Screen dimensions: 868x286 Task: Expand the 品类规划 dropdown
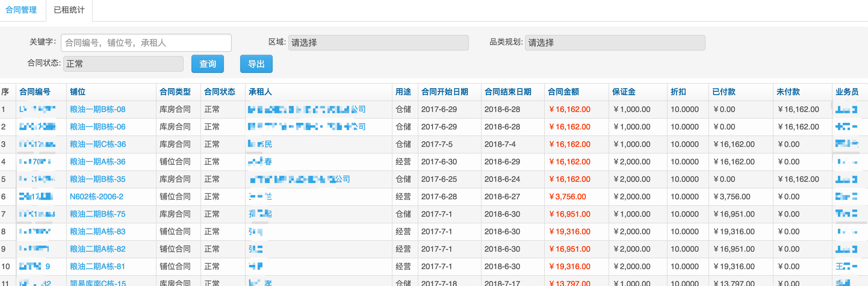tap(615, 43)
